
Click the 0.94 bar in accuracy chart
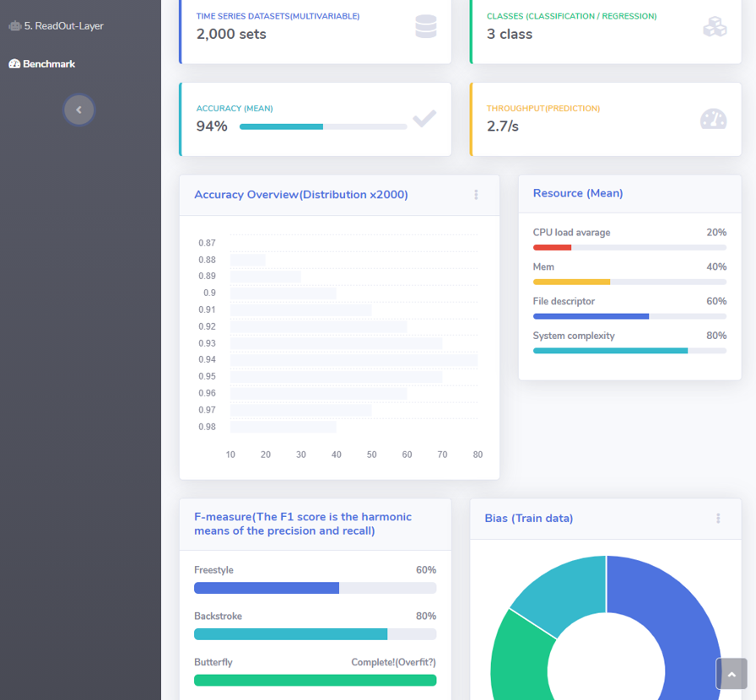point(354,360)
